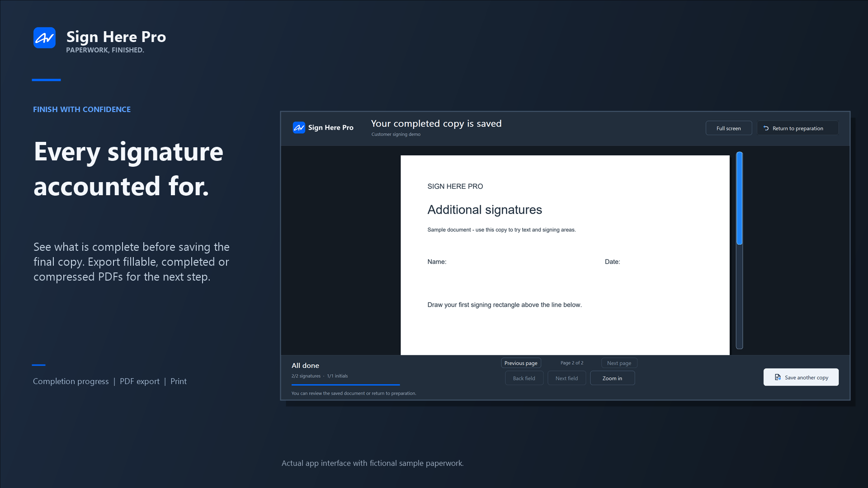Click 'Actual app interface with fictional sample paperwork' caption
This screenshot has height=488, width=868.
pos(373,463)
